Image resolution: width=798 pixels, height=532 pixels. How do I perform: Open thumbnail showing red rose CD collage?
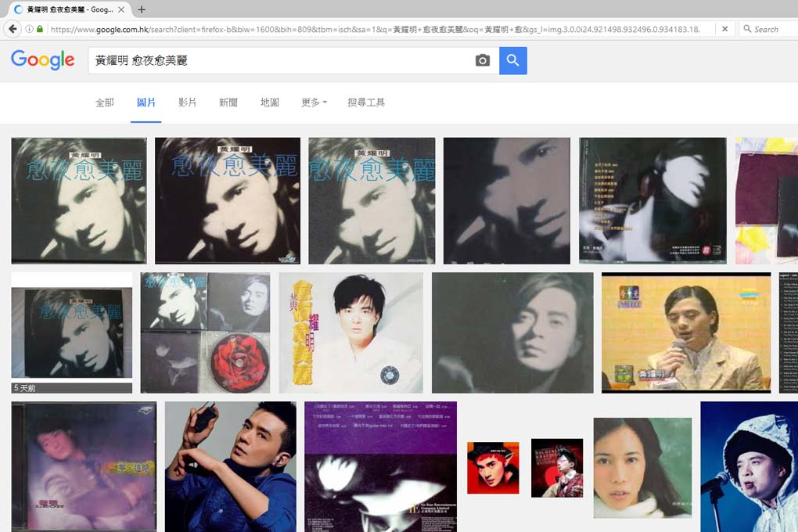pos(205,332)
